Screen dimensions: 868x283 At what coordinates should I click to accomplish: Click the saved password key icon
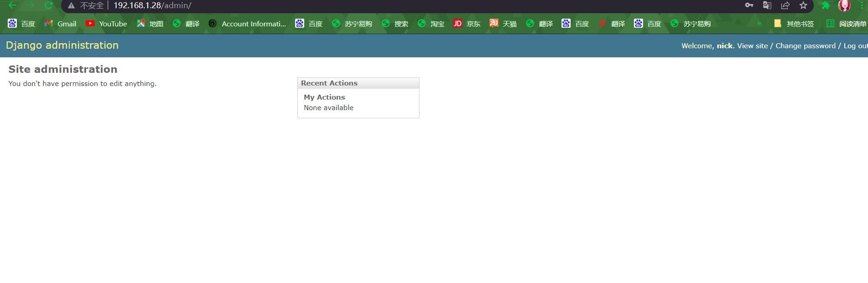(x=749, y=5)
